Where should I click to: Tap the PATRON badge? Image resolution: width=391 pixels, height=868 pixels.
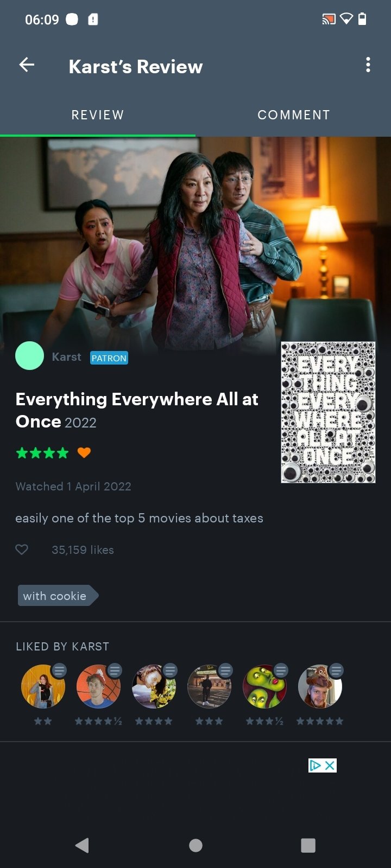109,358
